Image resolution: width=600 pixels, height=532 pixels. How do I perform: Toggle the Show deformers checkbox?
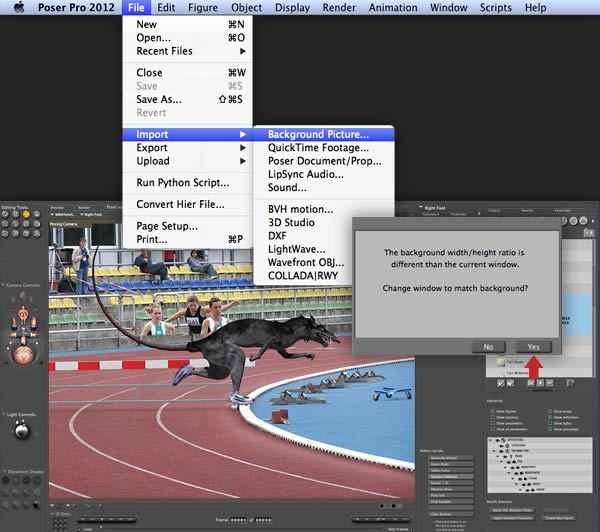tap(550, 417)
